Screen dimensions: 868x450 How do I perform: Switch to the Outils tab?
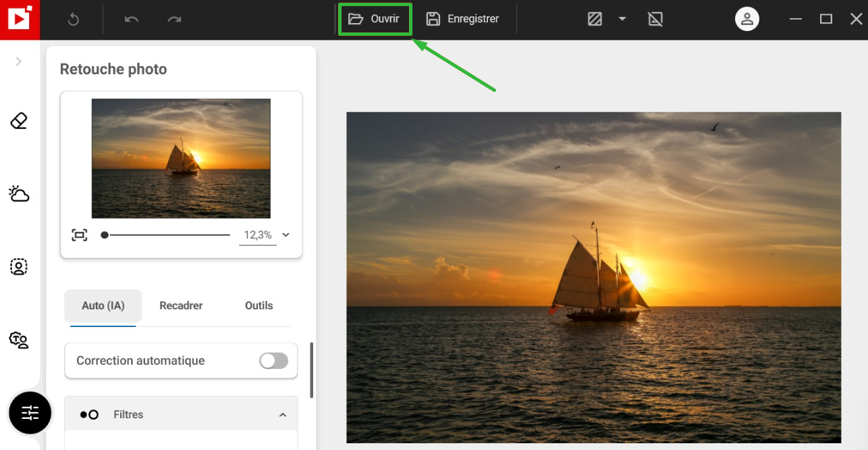click(x=259, y=305)
